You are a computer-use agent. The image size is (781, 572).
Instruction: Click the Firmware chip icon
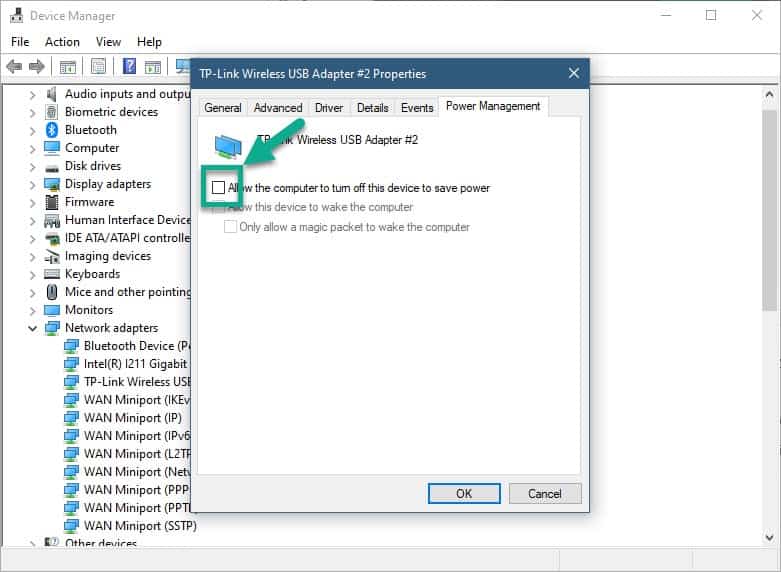[x=52, y=202]
